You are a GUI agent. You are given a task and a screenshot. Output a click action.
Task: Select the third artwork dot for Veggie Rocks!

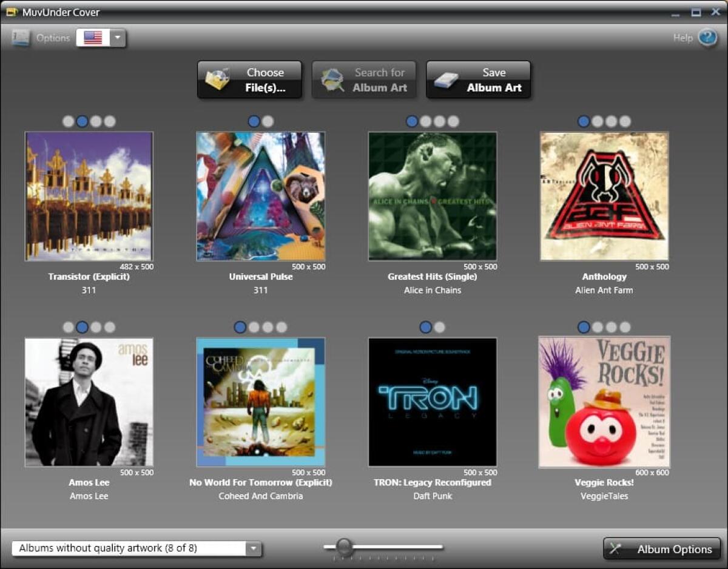[x=612, y=326]
